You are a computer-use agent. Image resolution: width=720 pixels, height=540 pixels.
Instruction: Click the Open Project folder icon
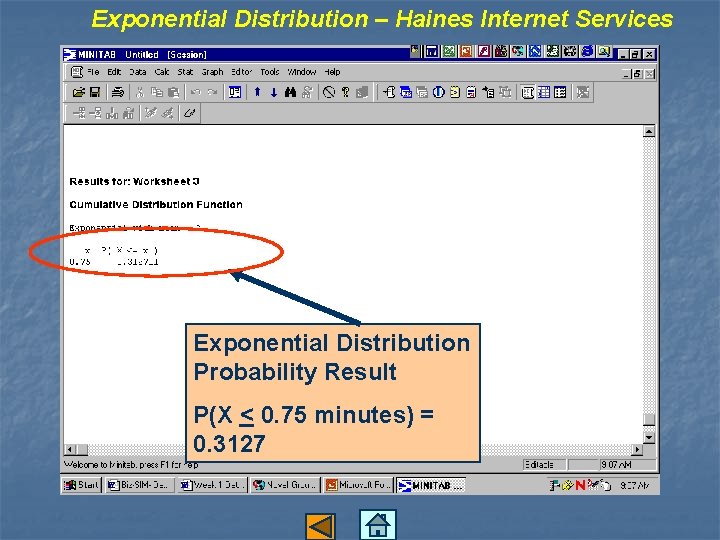coord(79,92)
